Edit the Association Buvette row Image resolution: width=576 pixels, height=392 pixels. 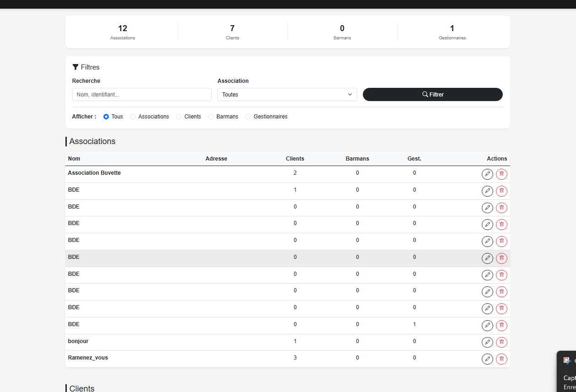point(487,174)
